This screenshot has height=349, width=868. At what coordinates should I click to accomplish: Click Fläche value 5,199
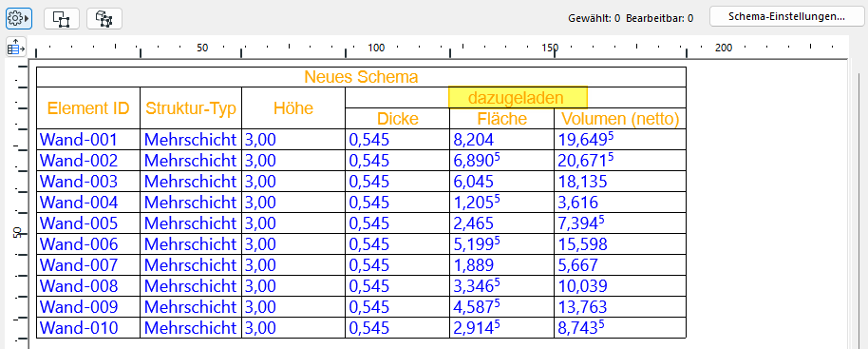(x=502, y=244)
